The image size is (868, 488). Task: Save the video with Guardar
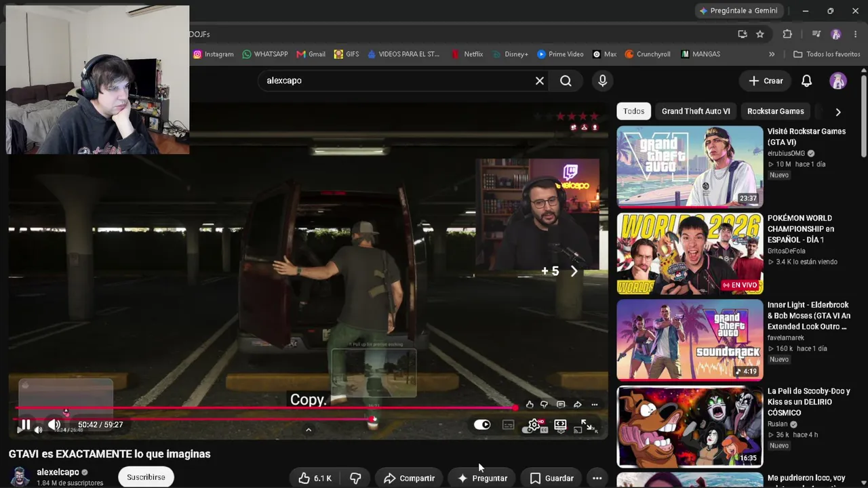(x=551, y=478)
